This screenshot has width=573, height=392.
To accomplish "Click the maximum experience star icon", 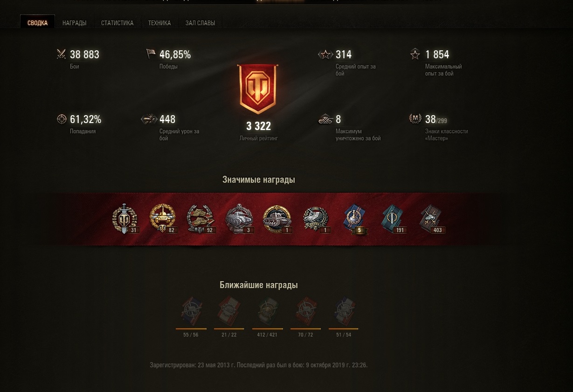I will tap(415, 54).
